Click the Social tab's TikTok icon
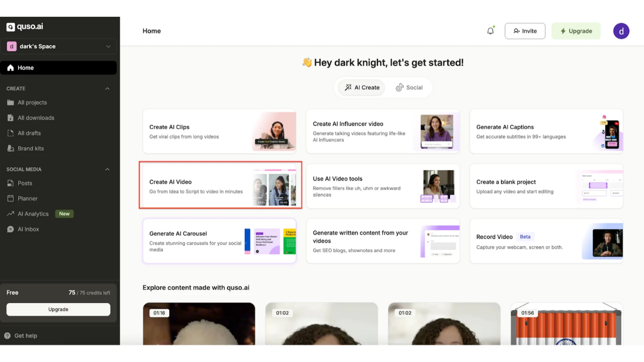The width and height of the screenshot is (644, 362). click(399, 87)
